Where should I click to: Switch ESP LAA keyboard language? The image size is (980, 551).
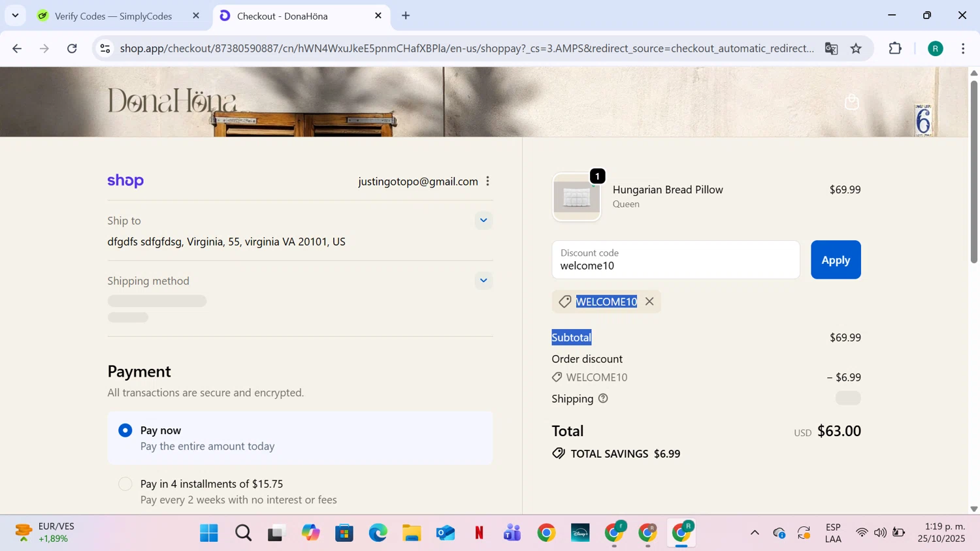(x=833, y=533)
